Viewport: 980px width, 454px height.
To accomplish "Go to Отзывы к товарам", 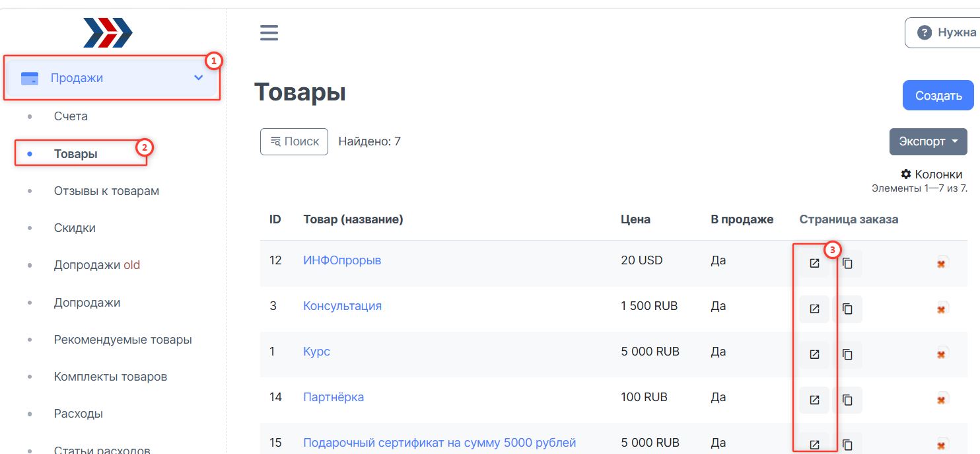I will 106,191.
